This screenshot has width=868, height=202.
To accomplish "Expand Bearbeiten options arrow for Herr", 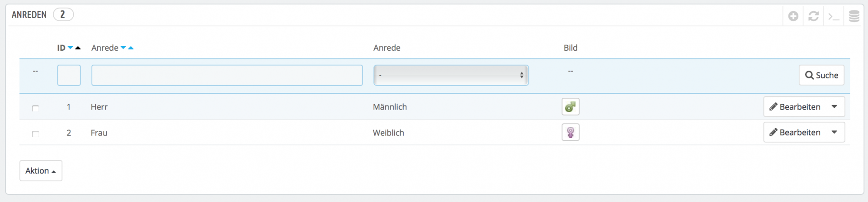I will click(x=835, y=107).
